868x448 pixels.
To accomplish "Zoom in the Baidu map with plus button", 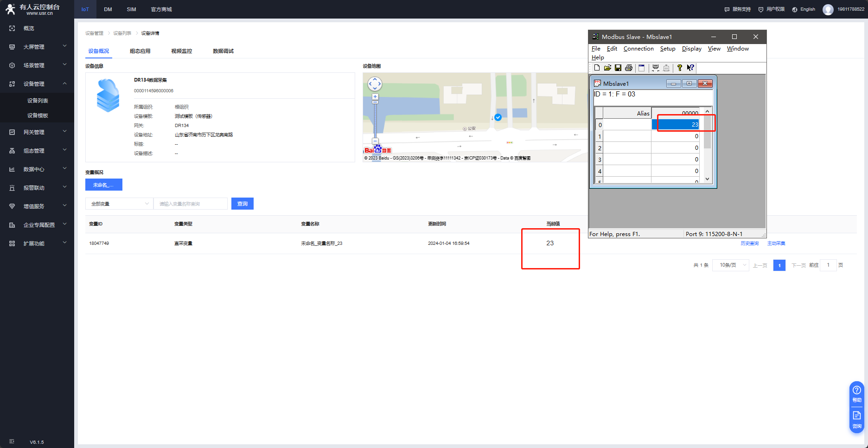I will [x=375, y=97].
